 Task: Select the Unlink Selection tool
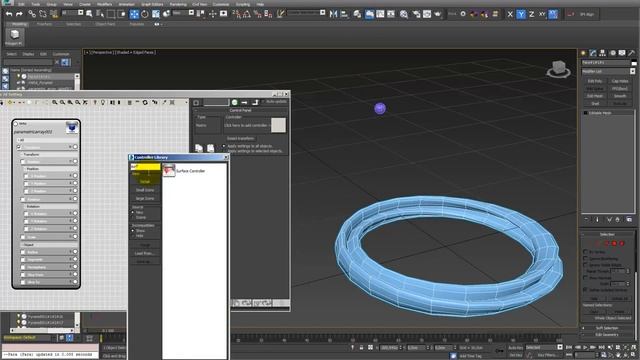coord(43,14)
